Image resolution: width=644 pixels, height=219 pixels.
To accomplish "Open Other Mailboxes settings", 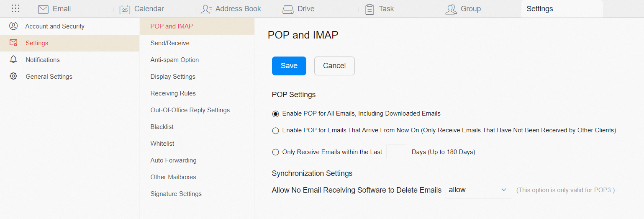I will click(x=197, y=177).
